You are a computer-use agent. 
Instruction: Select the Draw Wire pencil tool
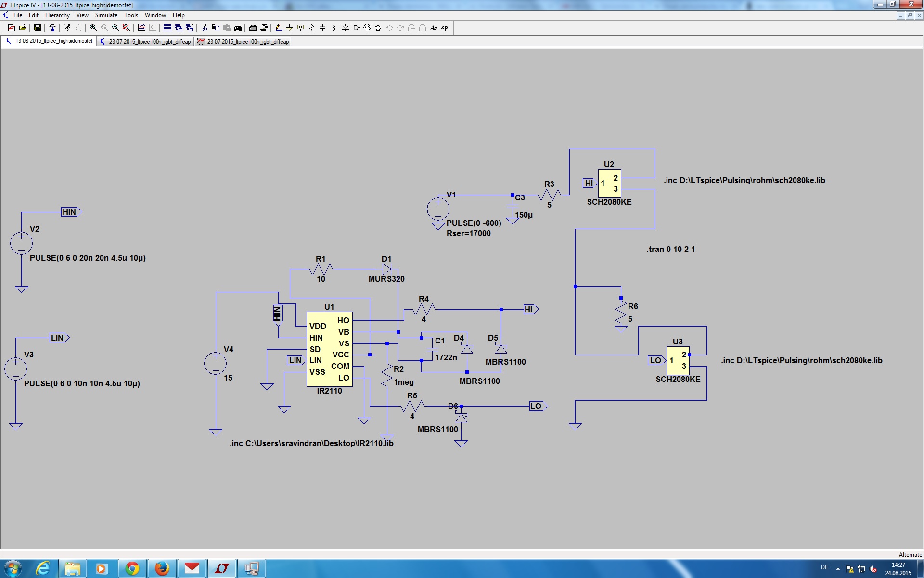pos(278,28)
